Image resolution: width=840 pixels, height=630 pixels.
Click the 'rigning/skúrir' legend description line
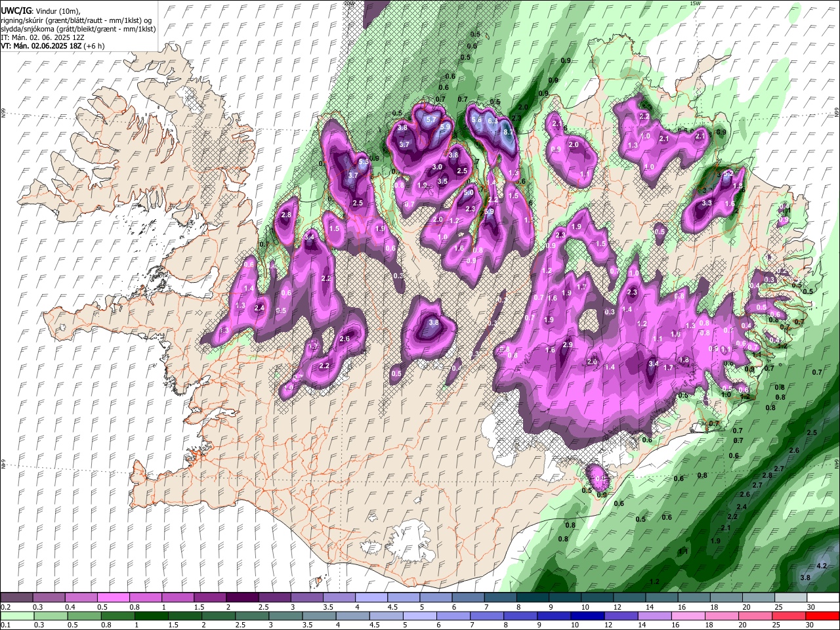[76, 20]
